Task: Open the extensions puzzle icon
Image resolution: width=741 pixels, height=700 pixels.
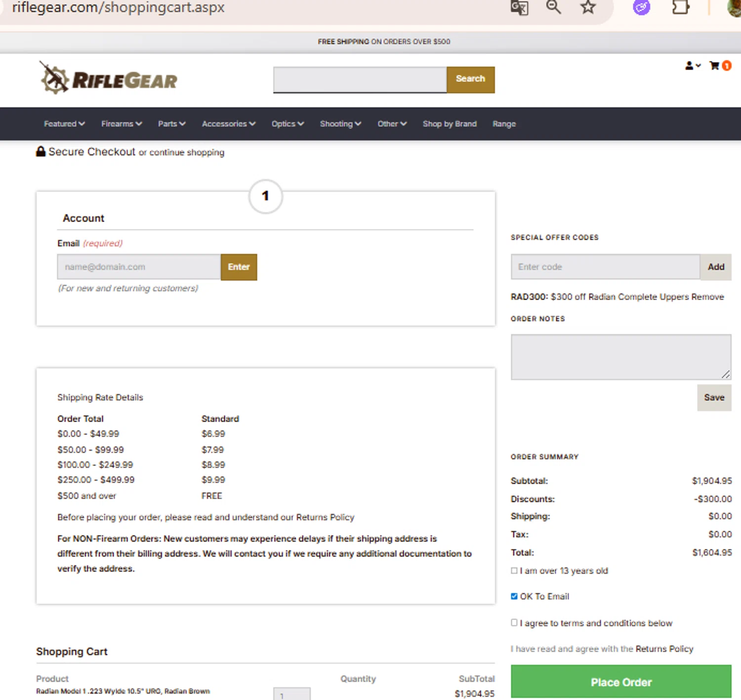Action: point(681,7)
